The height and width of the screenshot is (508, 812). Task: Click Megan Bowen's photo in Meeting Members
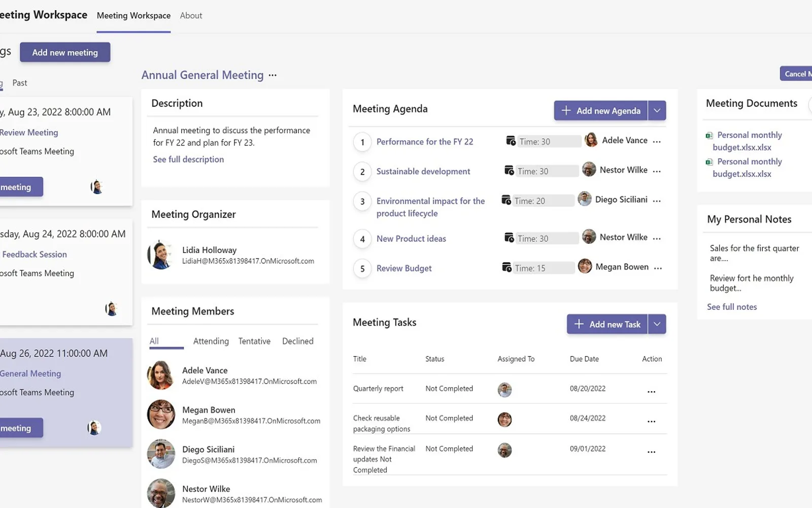(161, 415)
